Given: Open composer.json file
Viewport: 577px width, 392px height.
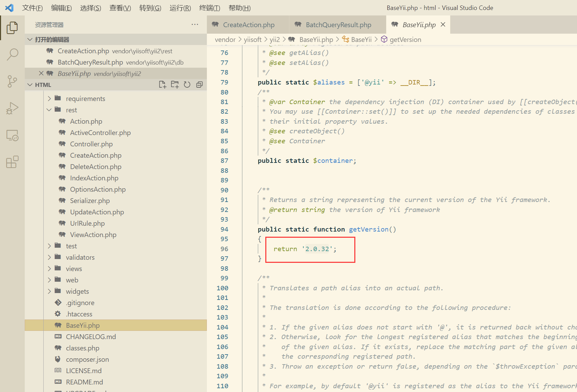Looking at the screenshot, I should (x=87, y=359).
